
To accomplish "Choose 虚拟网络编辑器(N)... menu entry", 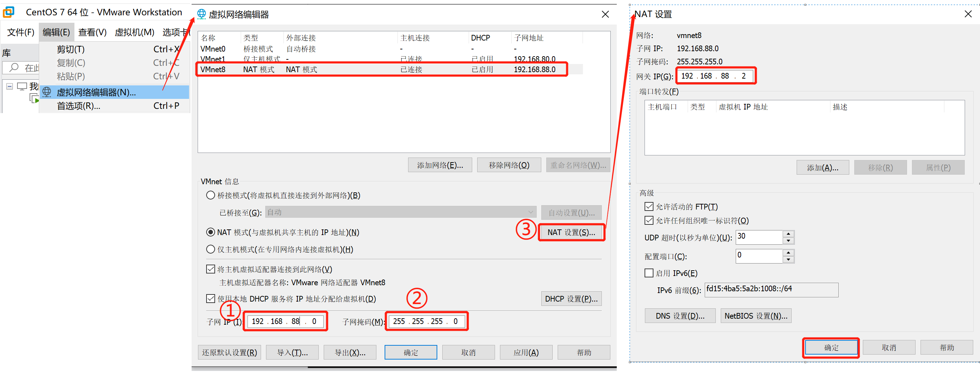I will tap(114, 92).
